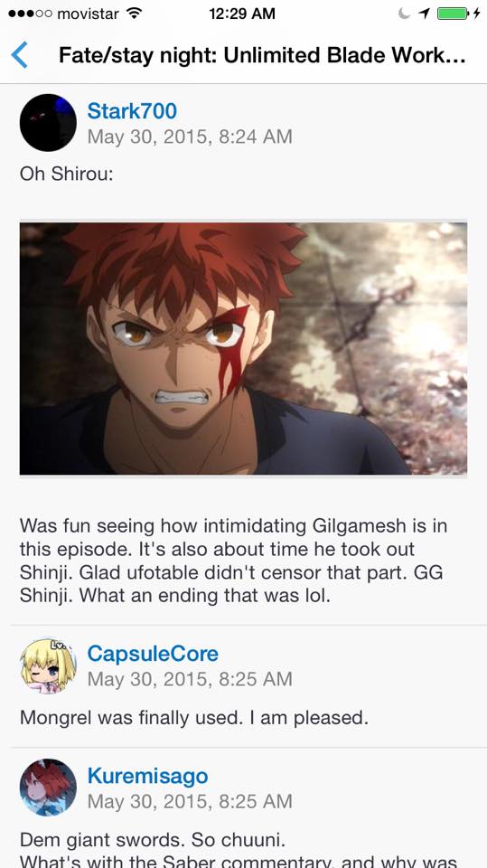Tap the 12:29 AM status bar clock
487x868 pixels.
(242, 14)
